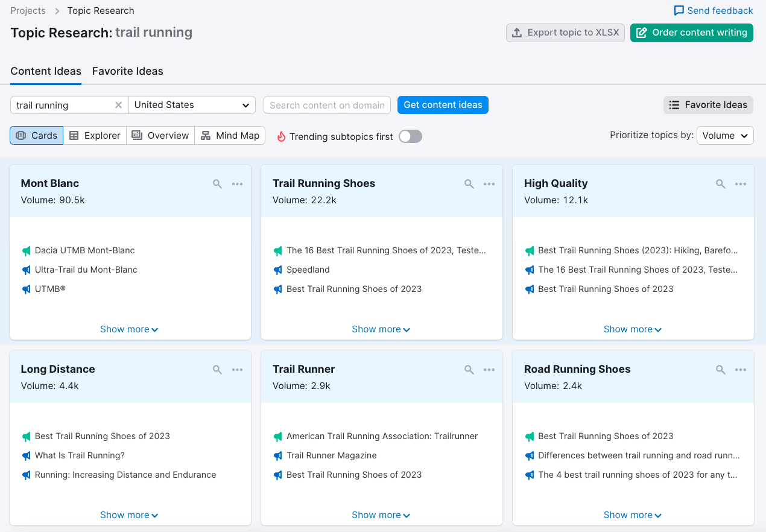Open the more options menu on Long Distance card

pos(238,370)
